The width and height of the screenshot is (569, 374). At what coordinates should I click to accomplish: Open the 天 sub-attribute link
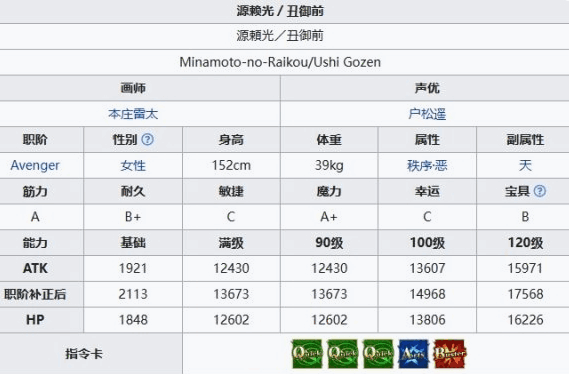525,165
